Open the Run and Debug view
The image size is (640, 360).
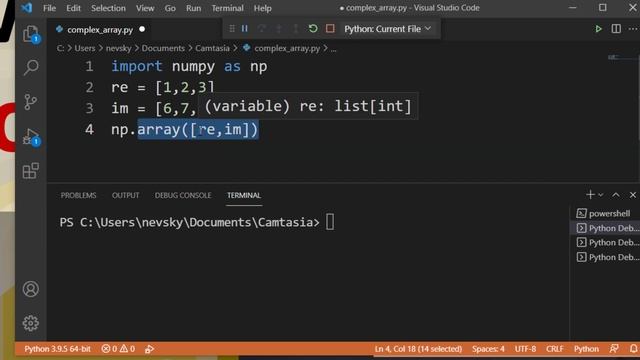[31, 136]
